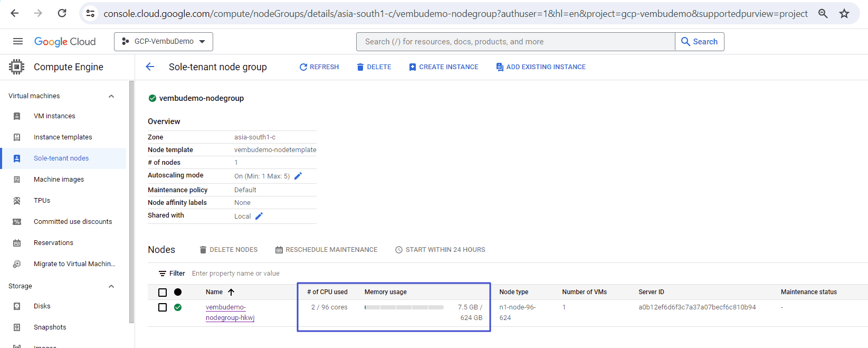Click the Number of VMs column header

pyautogui.click(x=584, y=292)
